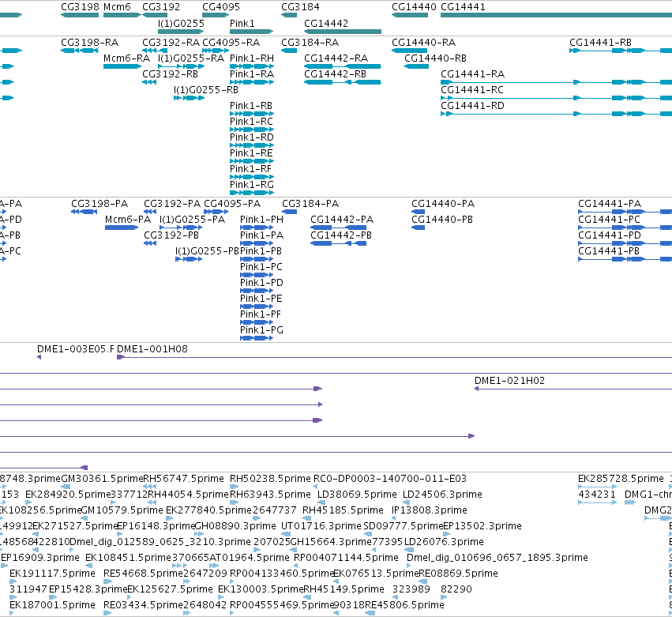Select the Dmel_dig_010696_0657_1895.3prime EST label

(497, 558)
